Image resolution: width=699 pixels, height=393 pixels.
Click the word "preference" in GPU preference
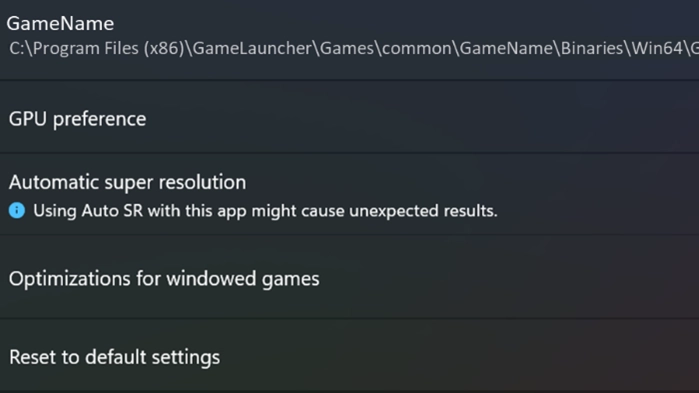[99, 119]
